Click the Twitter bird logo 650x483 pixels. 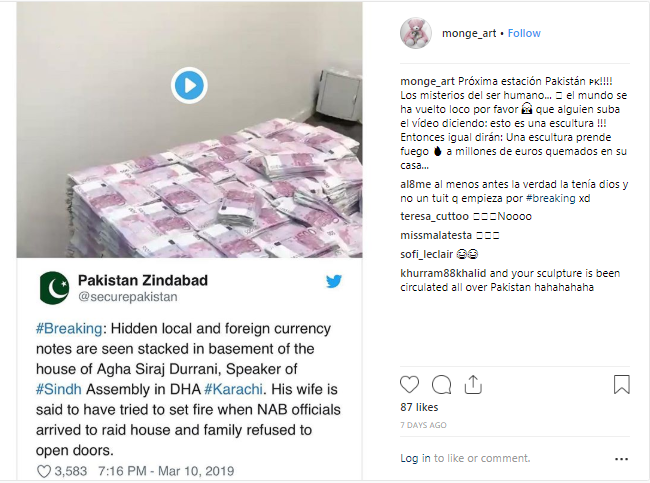click(x=334, y=282)
